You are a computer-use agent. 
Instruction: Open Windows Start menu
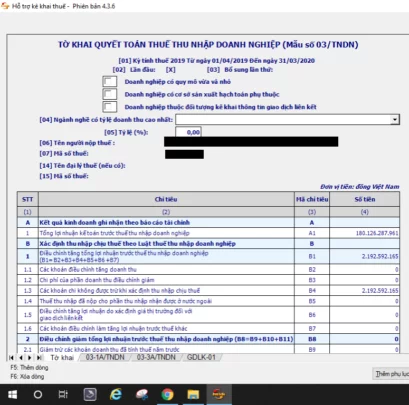[13, 395]
